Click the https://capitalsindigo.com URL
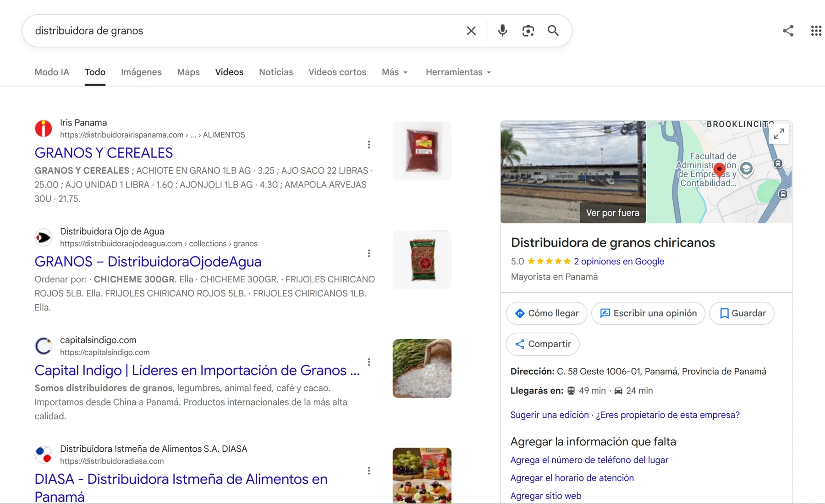This screenshot has width=825, height=504. [x=105, y=352]
